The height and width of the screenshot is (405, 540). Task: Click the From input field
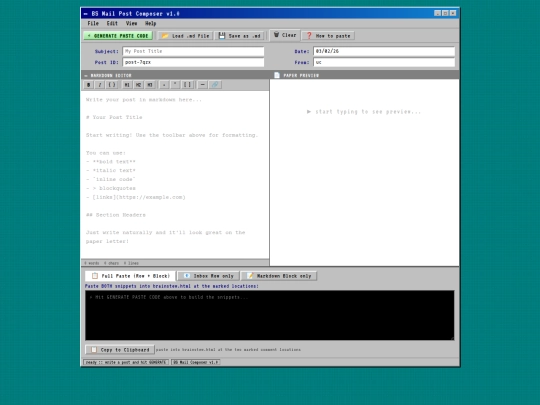[384, 62]
